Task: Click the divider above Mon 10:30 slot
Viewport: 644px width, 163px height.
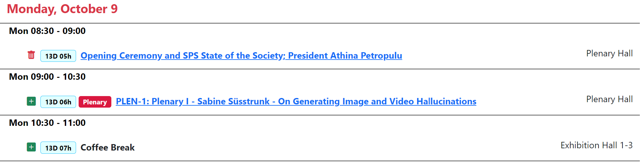Action: [321, 115]
